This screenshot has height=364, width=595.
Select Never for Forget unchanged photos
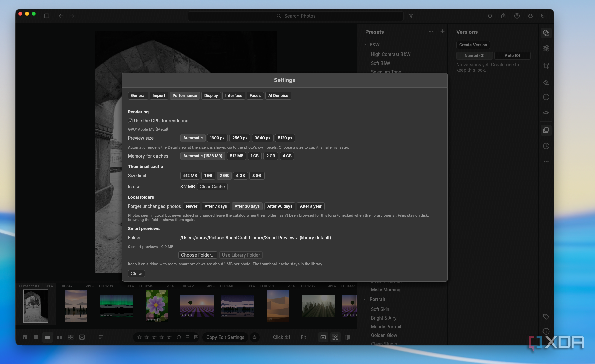click(191, 206)
